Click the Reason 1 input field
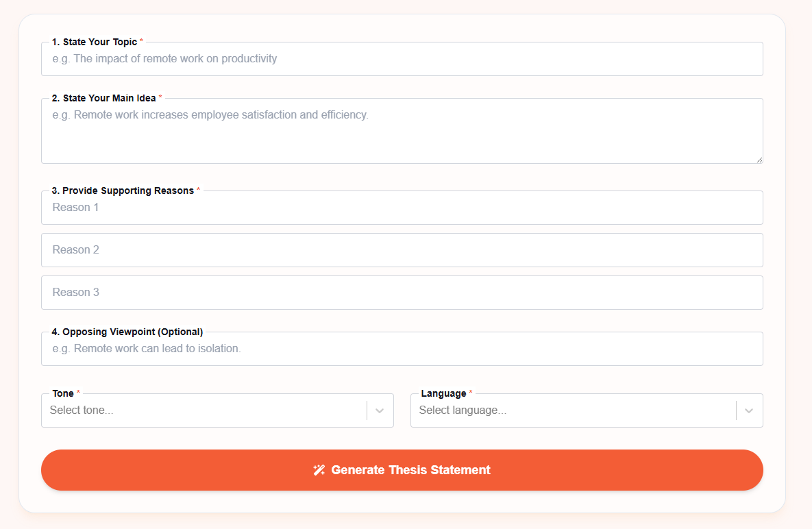The image size is (812, 529). [x=402, y=208]
